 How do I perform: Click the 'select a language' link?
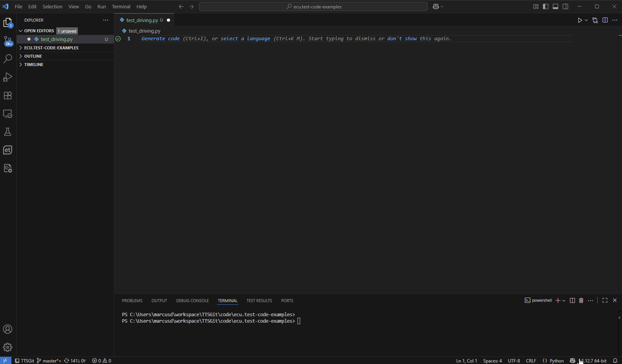click(x=245, y=39)
